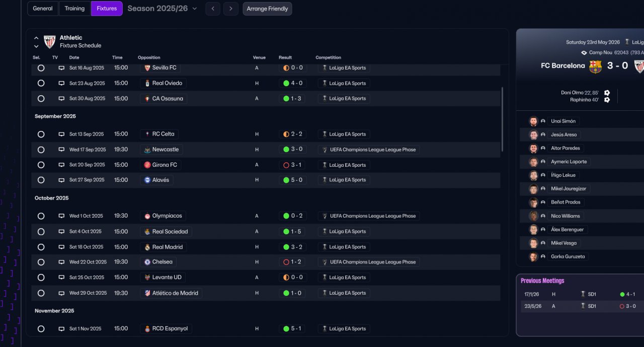This screenshot has width=644, height=347.
Task: Select the RC Celta fixture radio
Action: click(x=41, y=134)
